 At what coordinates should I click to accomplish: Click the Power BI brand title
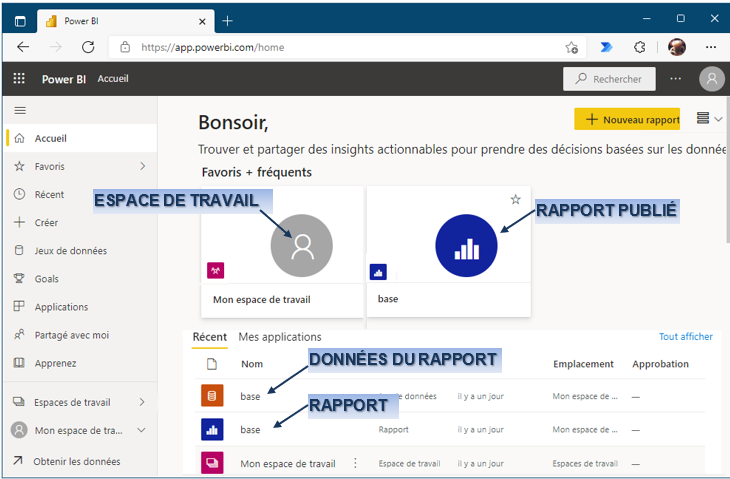coord(64,79)
